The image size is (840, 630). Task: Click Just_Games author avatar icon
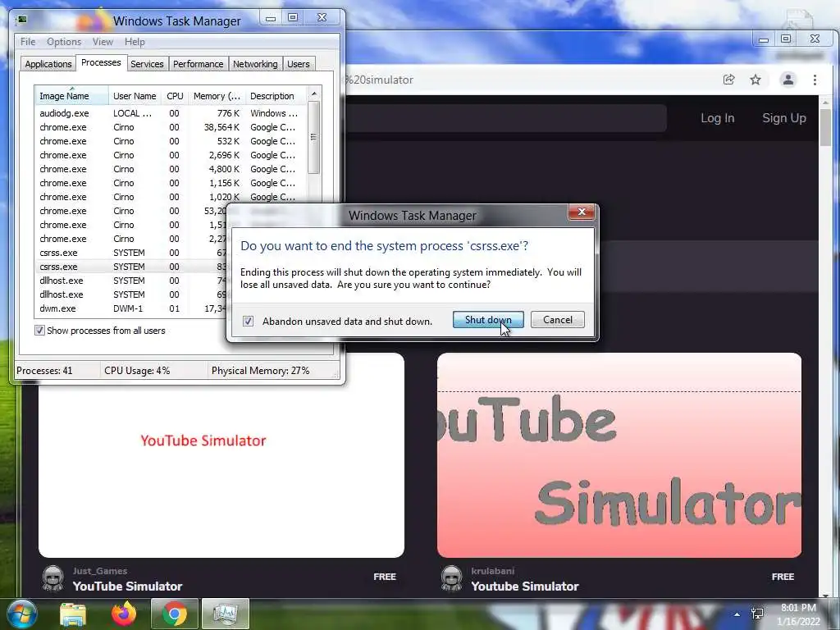click(53, 578)
